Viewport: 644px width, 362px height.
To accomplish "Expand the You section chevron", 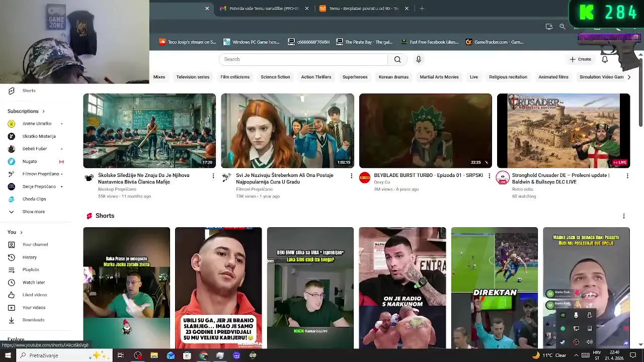I will click(21, 232).
